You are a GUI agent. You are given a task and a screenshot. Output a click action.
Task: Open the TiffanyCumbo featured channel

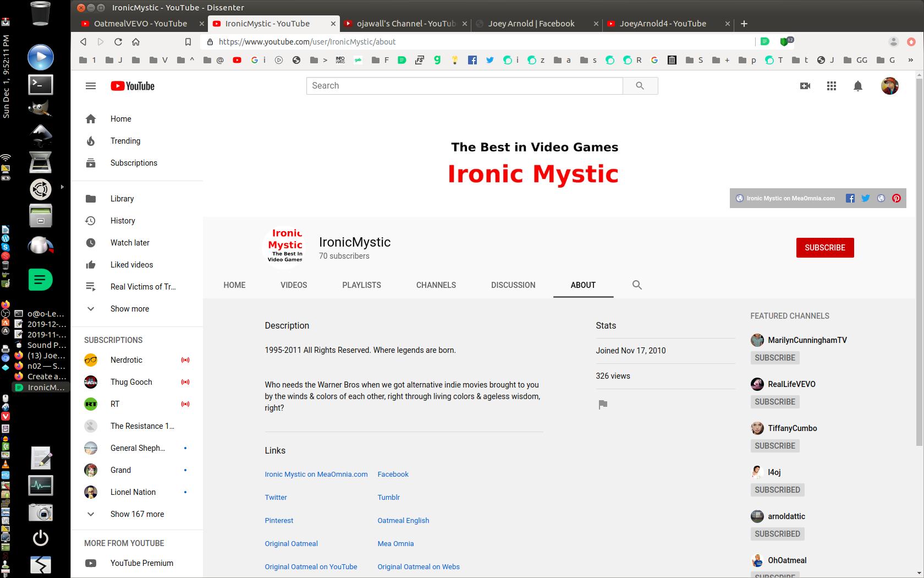pos(792,428)
